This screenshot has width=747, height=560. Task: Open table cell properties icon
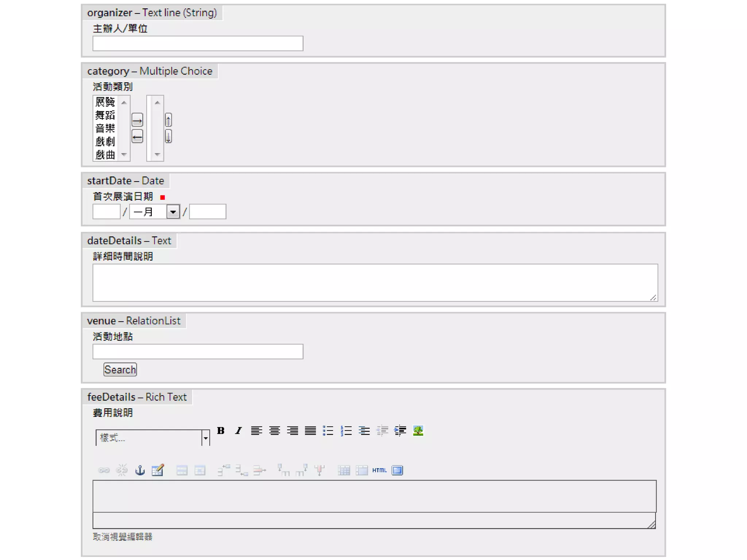pyautogui.click(x=200, y=470)
